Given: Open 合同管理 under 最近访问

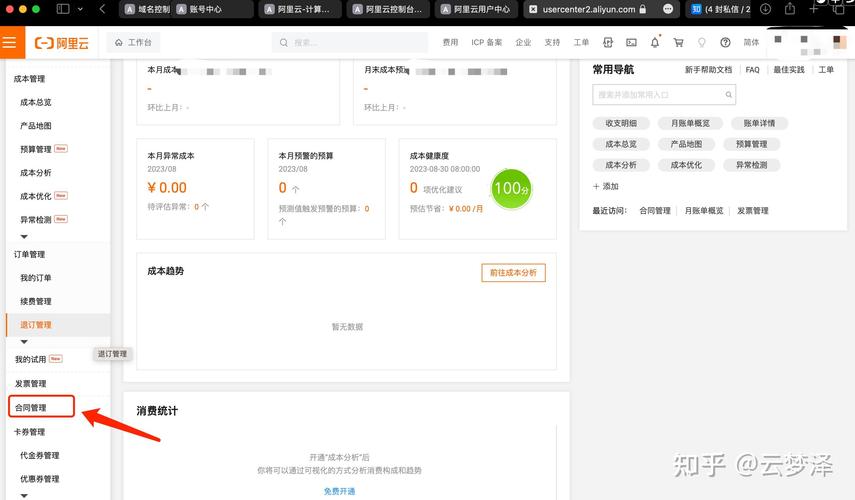Looking at the screenshot, I should click(x=655, y=210).
